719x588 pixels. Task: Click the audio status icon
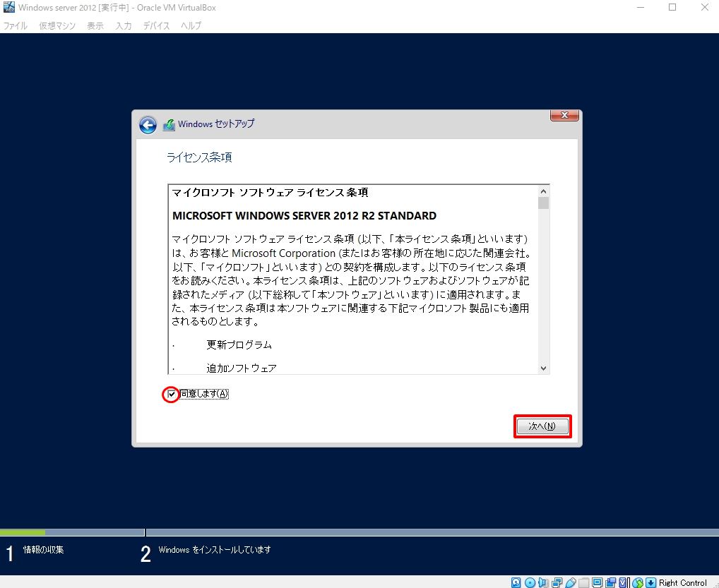(x=543, y=582)
